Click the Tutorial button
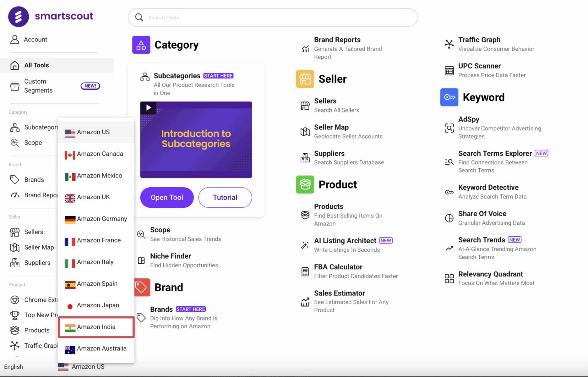 click(x=225, y=197)
